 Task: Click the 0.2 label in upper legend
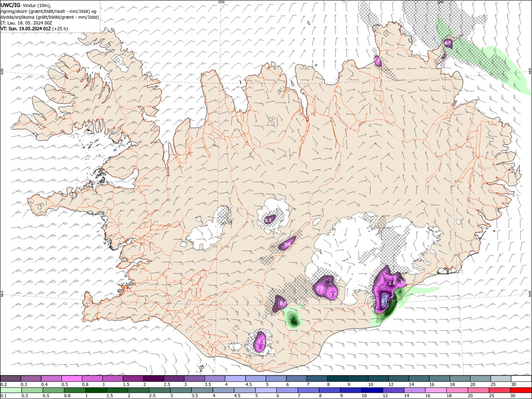click(x=3, y=384)
